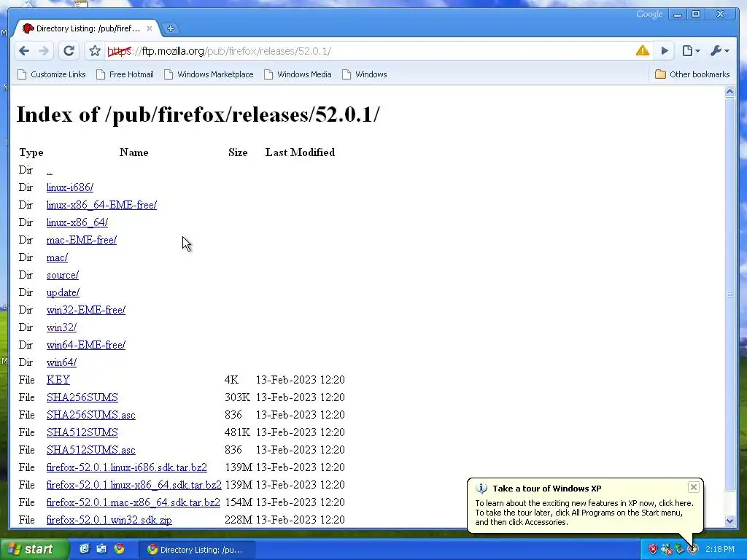Click the forward navigation arrow
747x560 pixels.
[43, 50]
